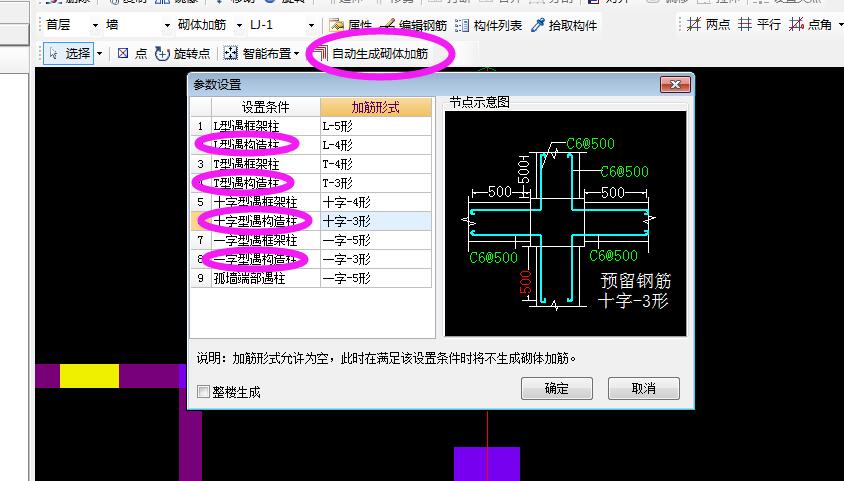This screenshot has width=844, height=481.
Task: Open the arrow next to 选择
Action: point(99,53)
